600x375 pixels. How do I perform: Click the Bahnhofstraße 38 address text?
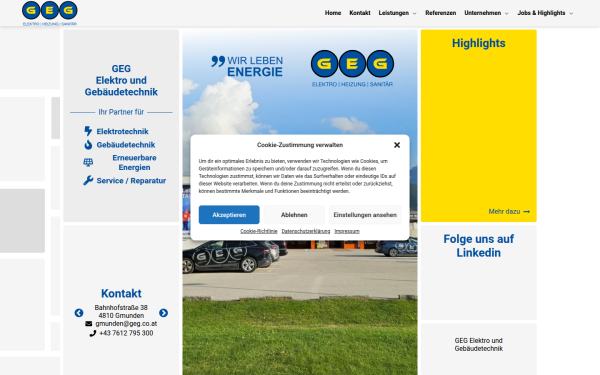pos(121,308)
